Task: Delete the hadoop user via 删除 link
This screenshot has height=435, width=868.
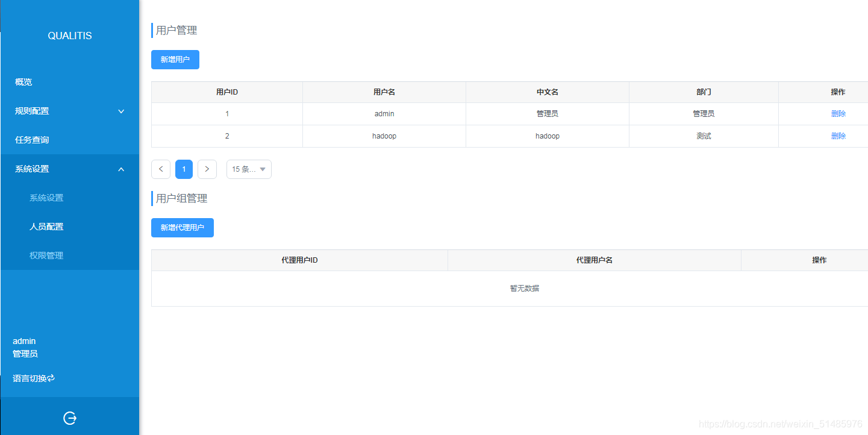Action: 838,136
